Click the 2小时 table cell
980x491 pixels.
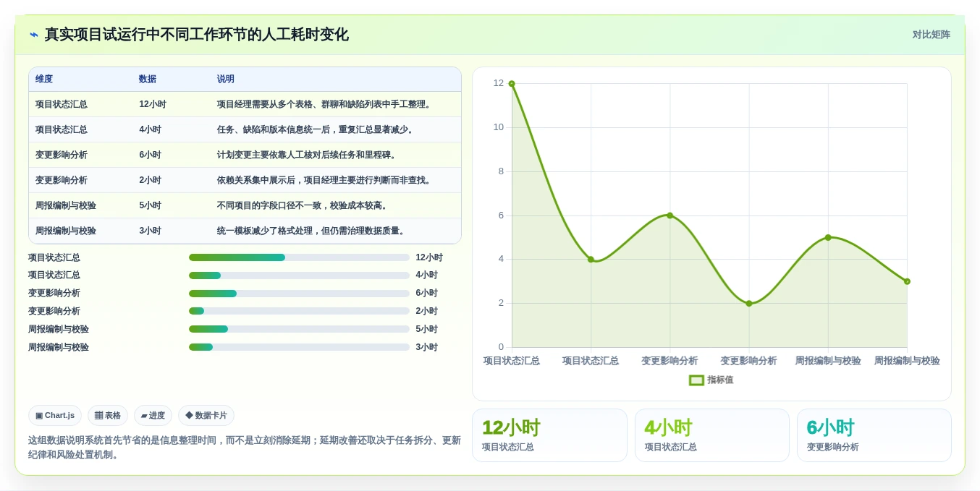pos(151,180)
